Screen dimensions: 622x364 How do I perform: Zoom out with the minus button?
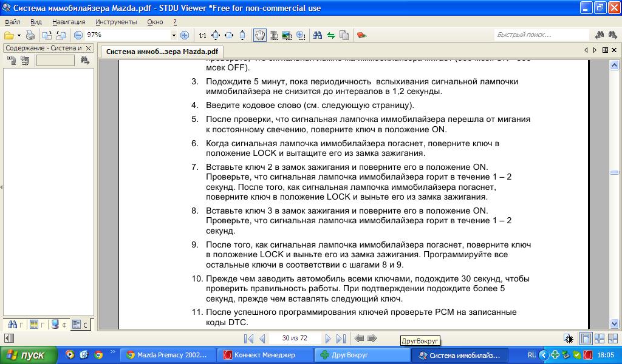(78, 35)
